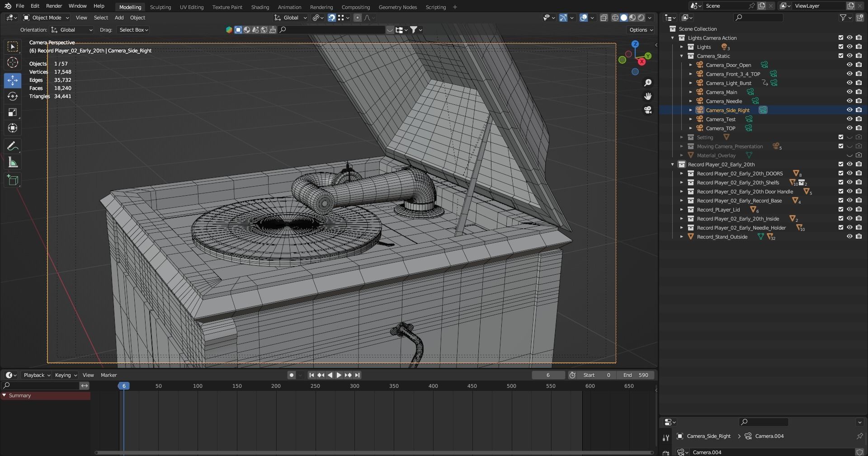Screen dimensions: 868x456
Task: Select the Measure tool
Action: (x=13, y=163)
